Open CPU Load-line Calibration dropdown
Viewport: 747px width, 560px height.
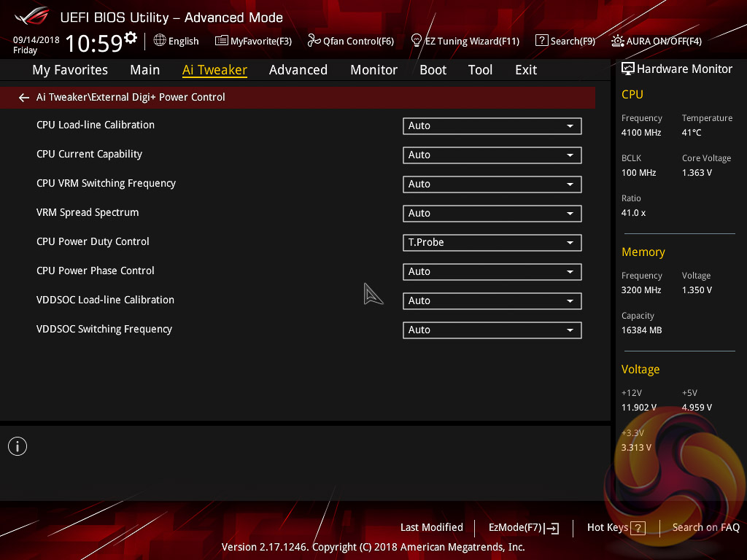tap(492, 125)
